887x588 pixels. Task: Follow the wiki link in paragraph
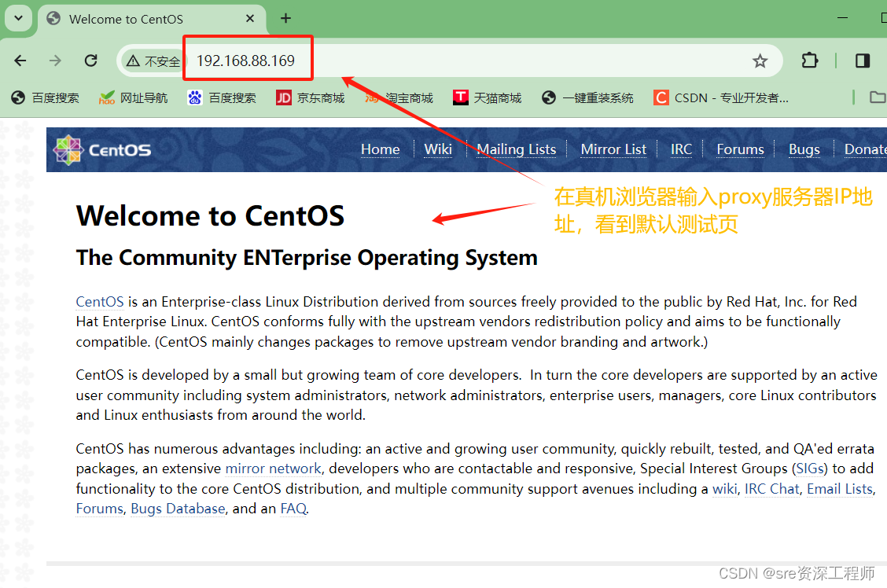tap(725, 489)
